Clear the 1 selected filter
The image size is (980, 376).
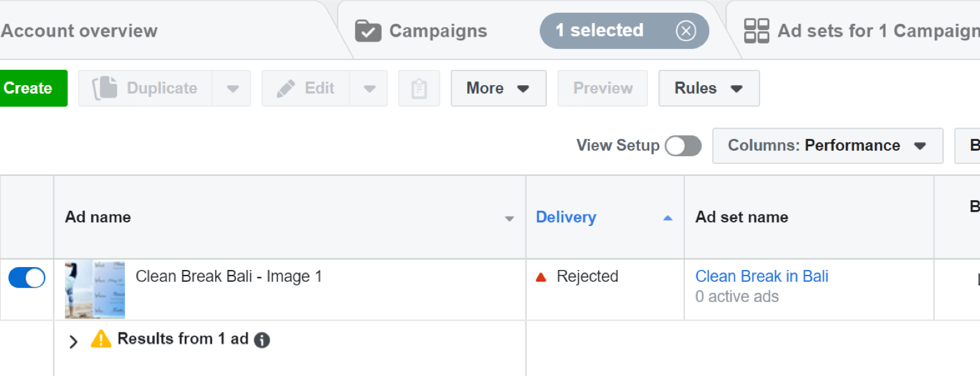click(685, 31)
